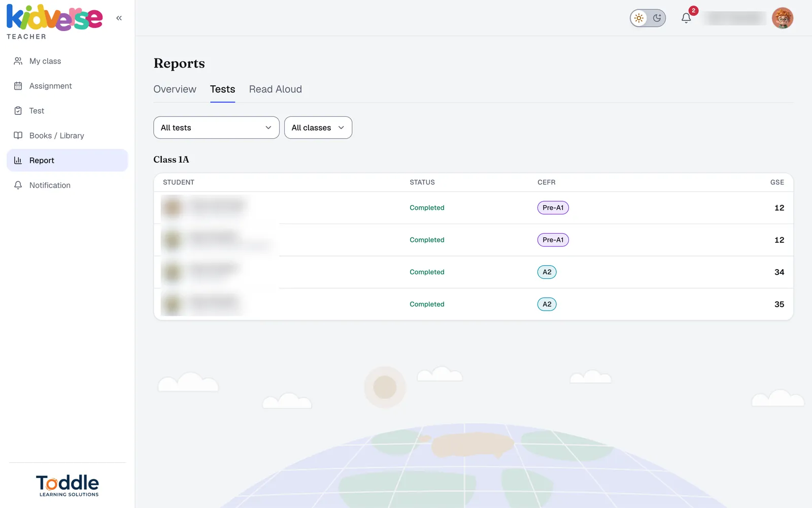Click the CEFR column header
The height and width of the screenshot is (508, 812).
pyautogui.click(x=547, y=182)
